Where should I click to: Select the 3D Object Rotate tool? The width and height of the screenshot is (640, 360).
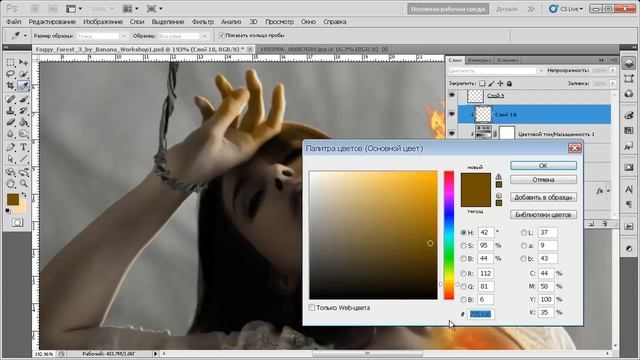11,172
